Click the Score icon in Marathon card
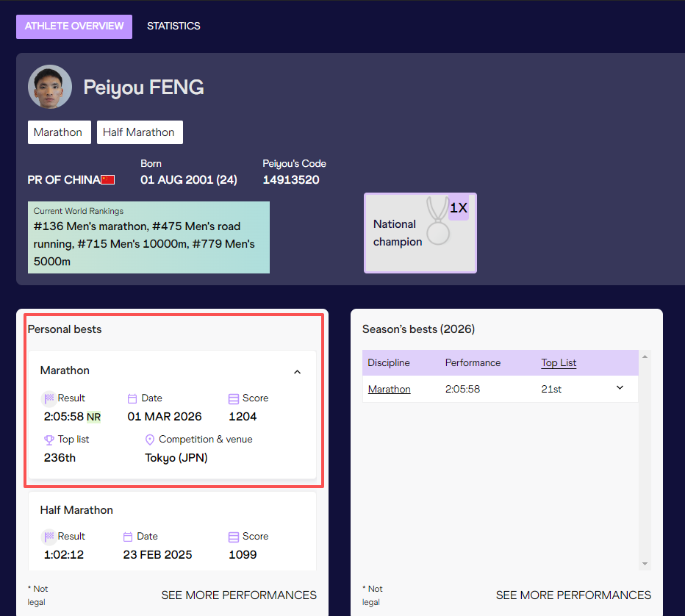Image resolution: width=685 pixels, height=616 pixels. [x=234, y=398]
